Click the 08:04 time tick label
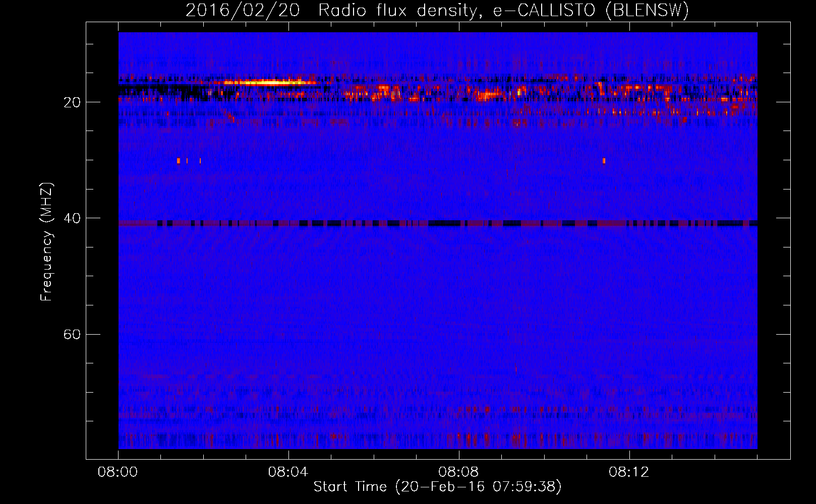The image size is (816, 504). click(x=288, y=472)
